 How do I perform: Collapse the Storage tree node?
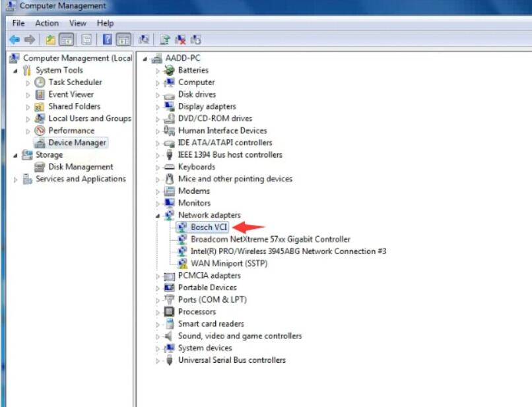(x=15, y=155)
